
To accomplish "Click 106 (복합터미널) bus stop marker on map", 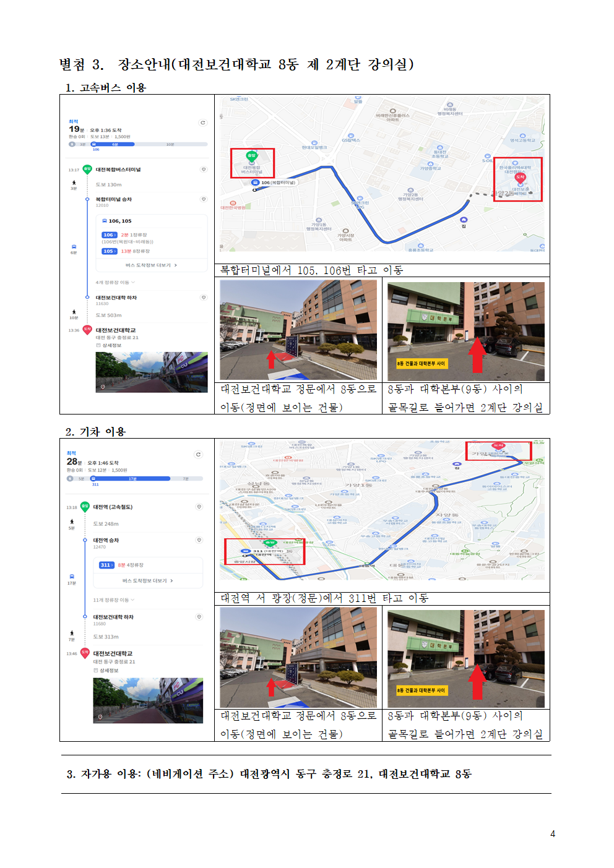I will coord(255,183).
